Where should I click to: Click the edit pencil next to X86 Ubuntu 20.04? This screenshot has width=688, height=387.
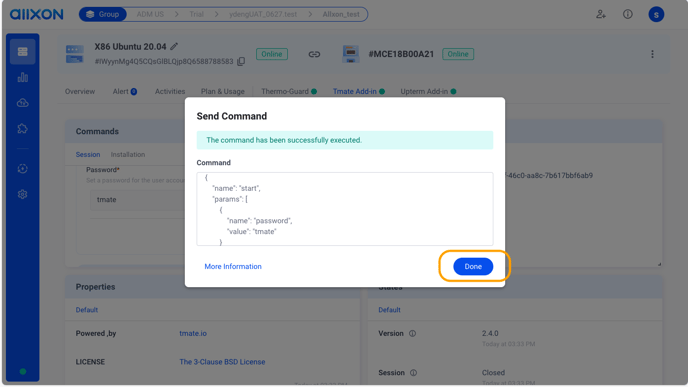pyautogui.click(x=174, y=47)
